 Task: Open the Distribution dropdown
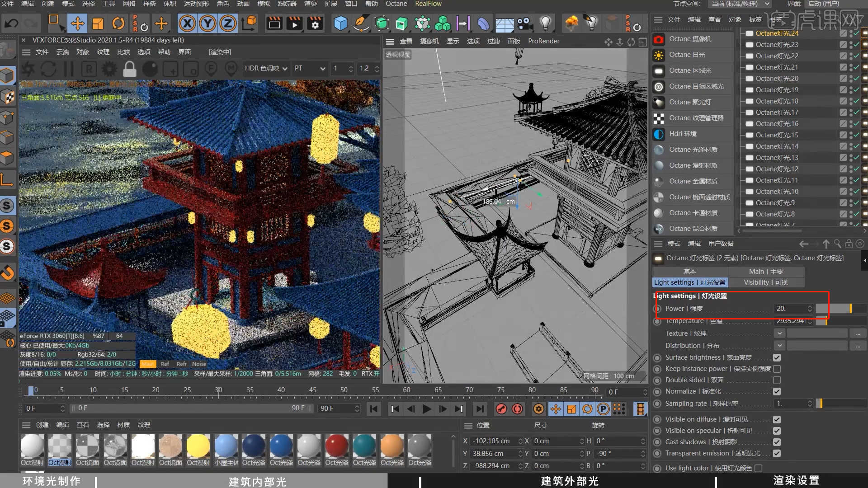pos(779,345)
